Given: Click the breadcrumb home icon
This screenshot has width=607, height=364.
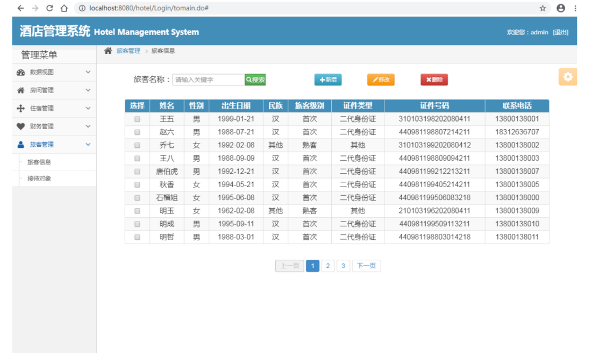Looking at the screenshot, I should [x=108, y=51].
